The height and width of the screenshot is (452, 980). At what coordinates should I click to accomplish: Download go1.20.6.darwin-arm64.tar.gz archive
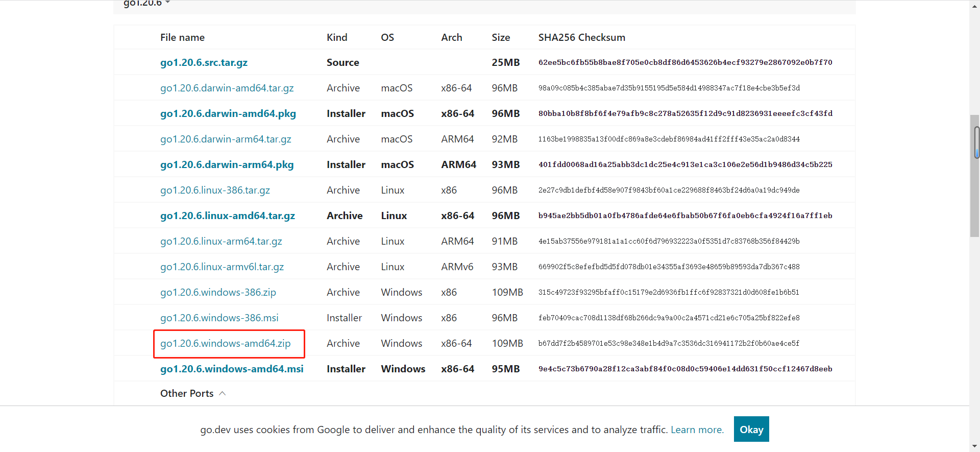click(226, 139)
